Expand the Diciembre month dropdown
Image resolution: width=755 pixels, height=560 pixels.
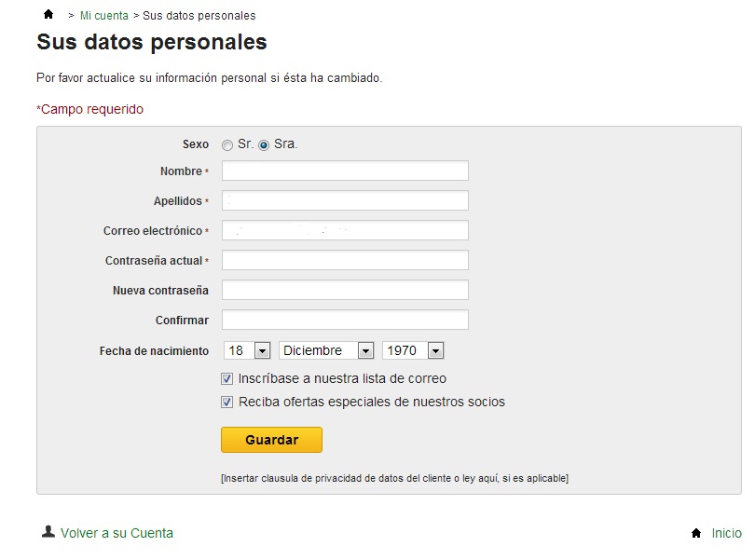[326, 350]
